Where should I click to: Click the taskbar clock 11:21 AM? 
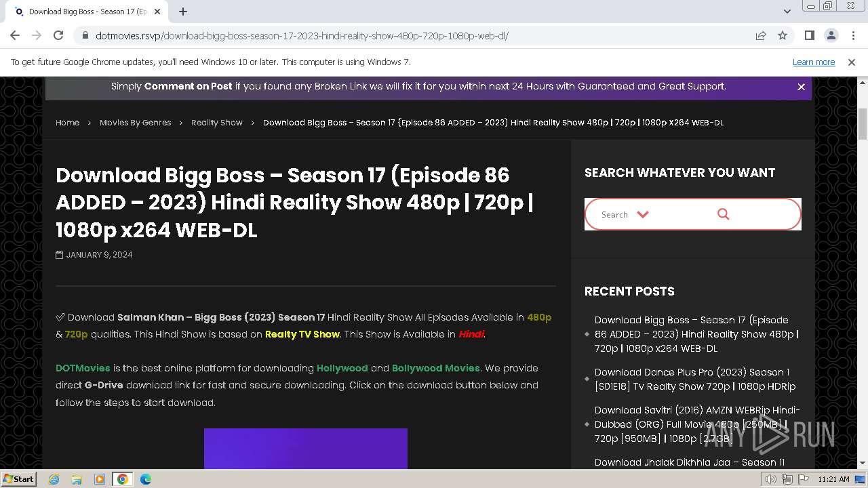833,479
